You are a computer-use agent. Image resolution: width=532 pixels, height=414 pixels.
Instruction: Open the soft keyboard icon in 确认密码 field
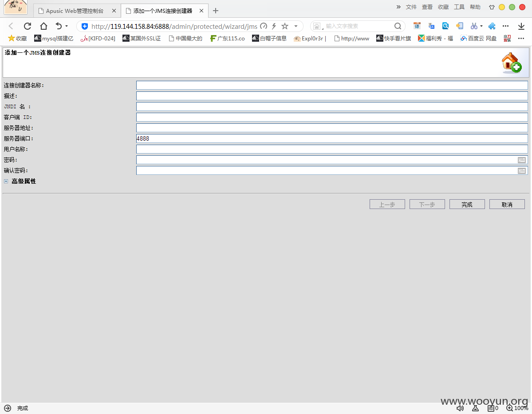(x=522, y=171)
